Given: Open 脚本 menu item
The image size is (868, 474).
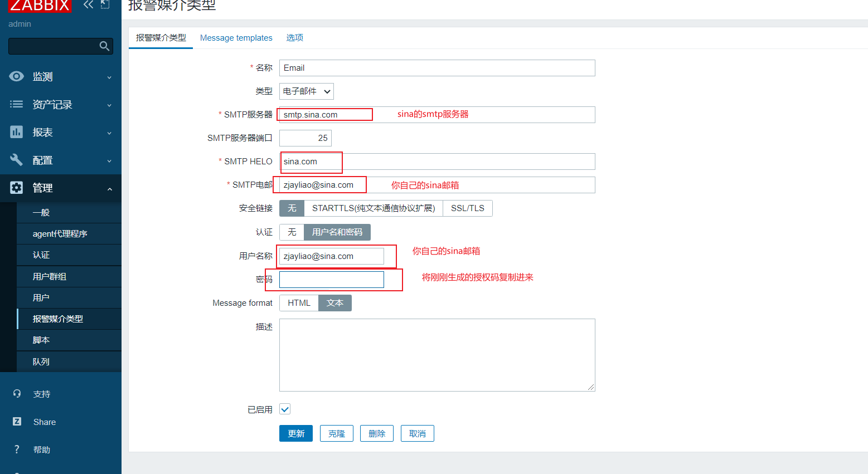Looking at the screenshot, I should point(69,340).
